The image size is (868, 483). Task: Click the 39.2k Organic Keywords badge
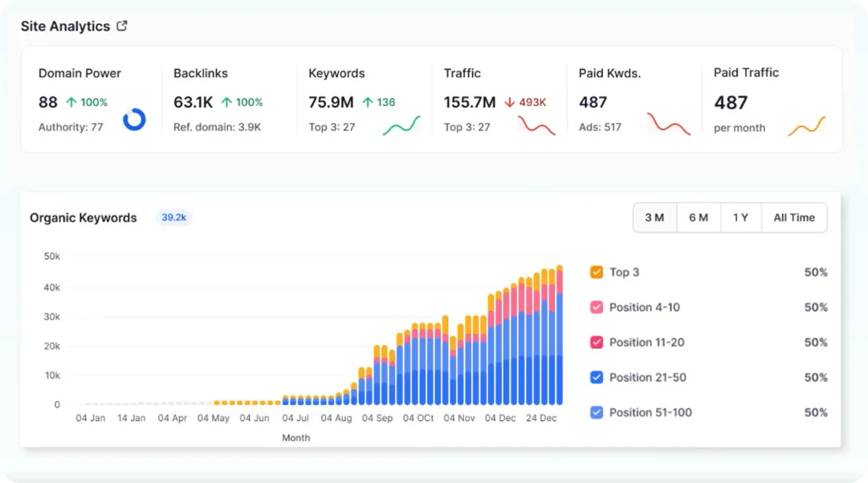click(173, 218)
